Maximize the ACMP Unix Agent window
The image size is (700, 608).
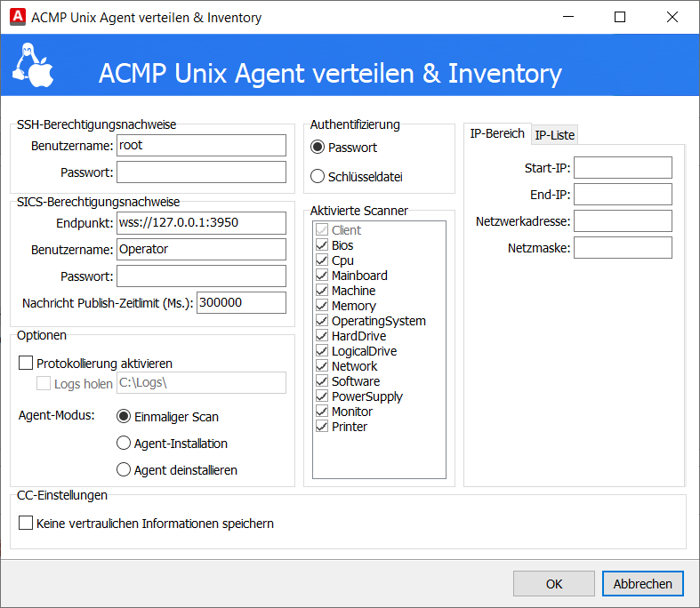[620, 17]
